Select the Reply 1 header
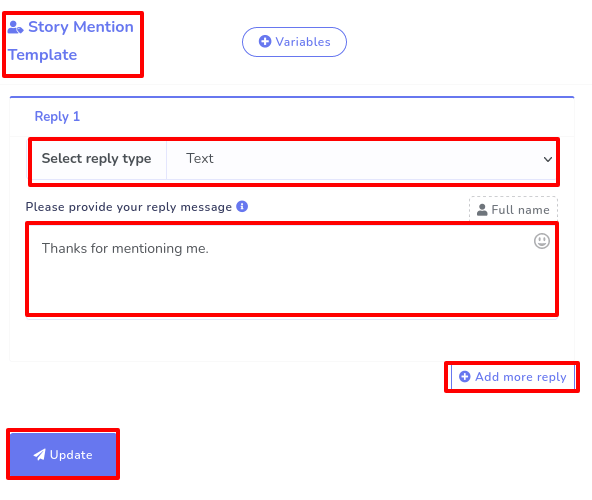 pyautogui.click(x=57, y=116)
